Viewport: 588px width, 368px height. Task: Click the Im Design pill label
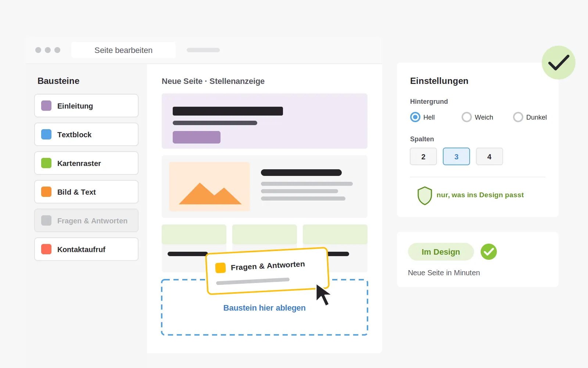point(441,252)
